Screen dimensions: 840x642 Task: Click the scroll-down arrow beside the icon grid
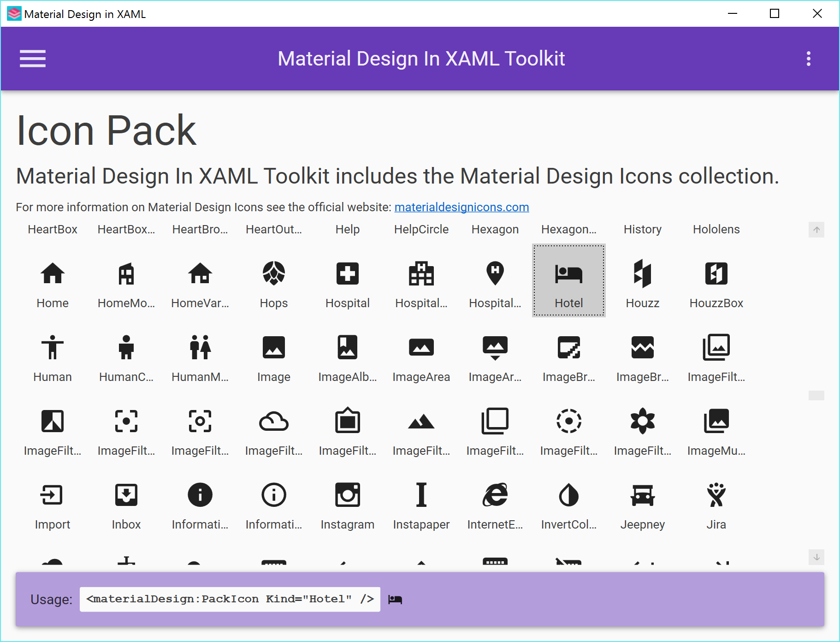[816, 557]
